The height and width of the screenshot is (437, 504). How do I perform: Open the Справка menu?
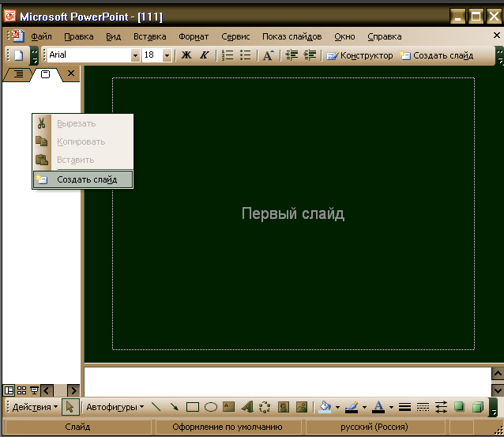(x=385, y=36)
